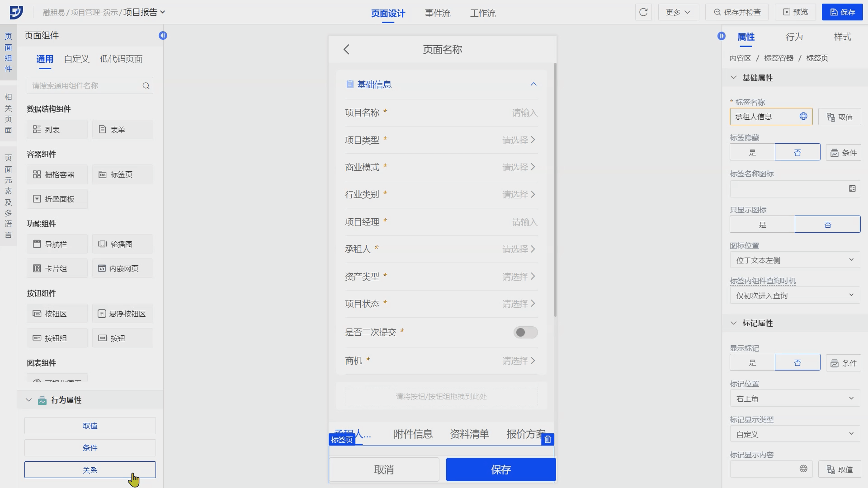Click the 保存并检查 button
The image size is (868, 488).
click(x=737, y=12)
